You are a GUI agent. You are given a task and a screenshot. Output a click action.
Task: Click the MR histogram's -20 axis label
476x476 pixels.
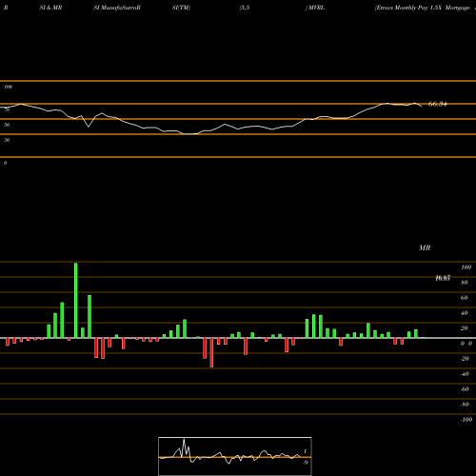coord(465,359)
